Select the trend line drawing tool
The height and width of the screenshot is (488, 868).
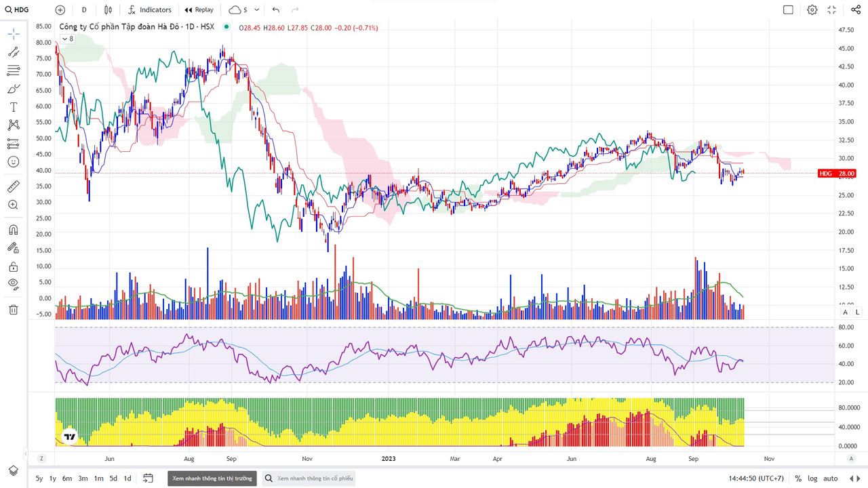pos(14,52)
